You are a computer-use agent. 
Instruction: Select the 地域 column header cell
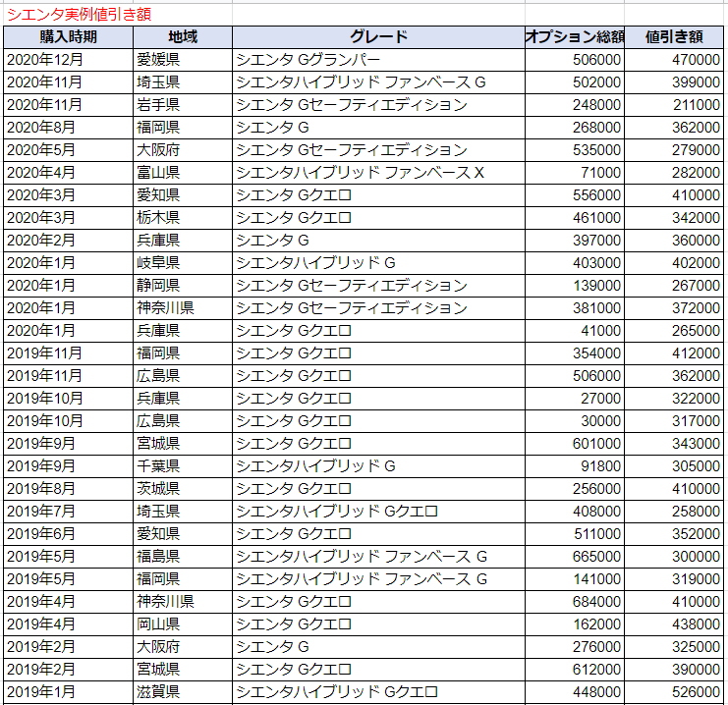[x=183, y=37]
